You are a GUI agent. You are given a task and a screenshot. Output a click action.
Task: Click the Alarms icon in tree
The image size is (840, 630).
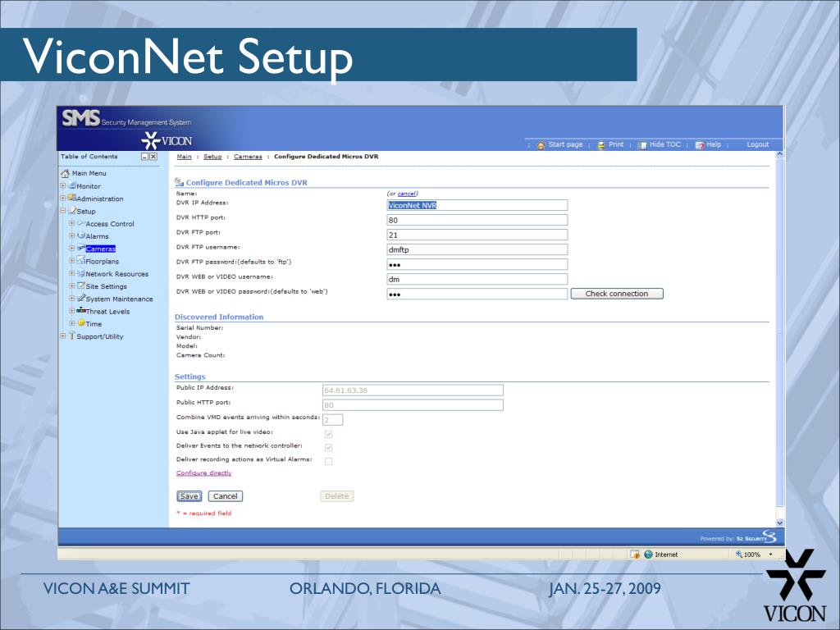click(81, 235)
